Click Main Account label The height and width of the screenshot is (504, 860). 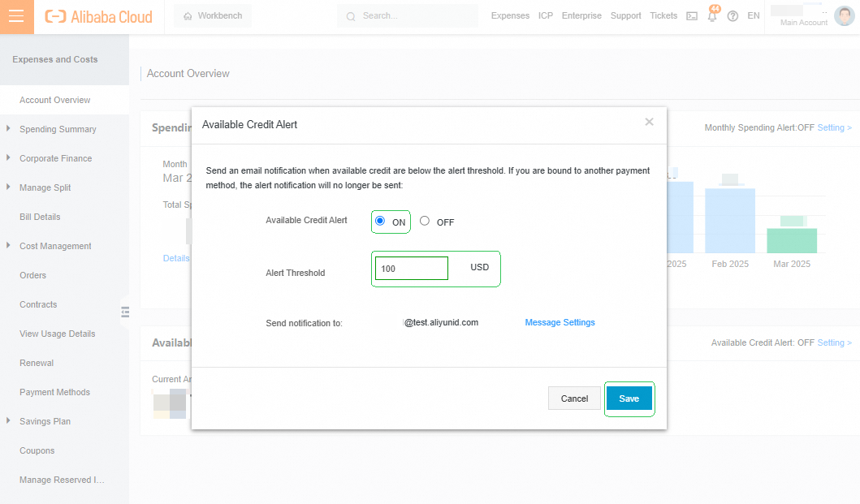[803, 23]
